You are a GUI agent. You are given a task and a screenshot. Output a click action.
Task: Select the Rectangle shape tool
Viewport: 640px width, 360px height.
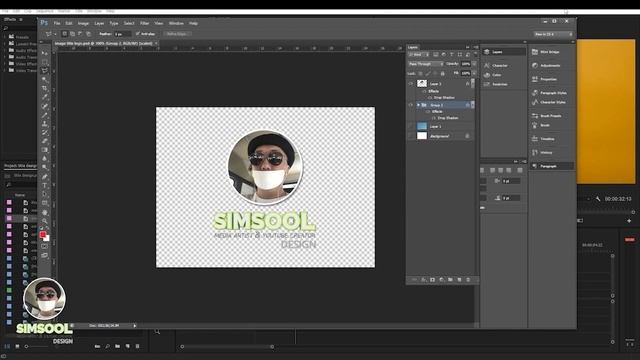click(44, 203)
